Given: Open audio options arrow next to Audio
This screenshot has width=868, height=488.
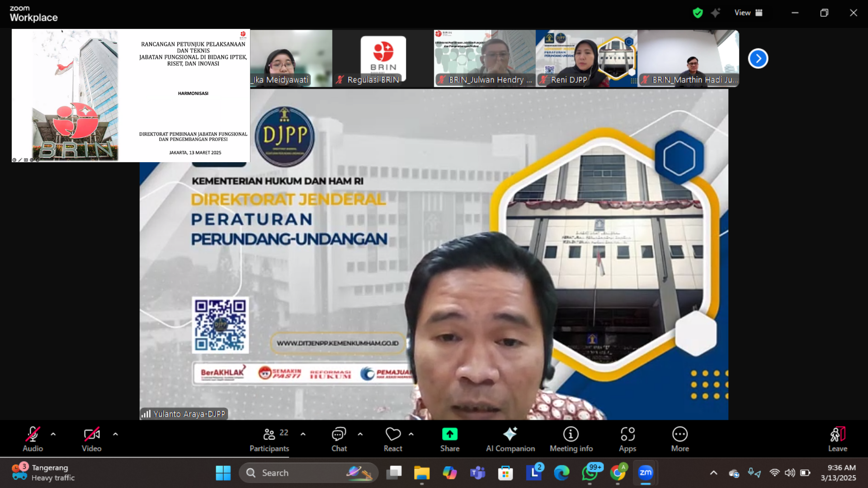Looking at the screenshot, I should pos(53,434).
